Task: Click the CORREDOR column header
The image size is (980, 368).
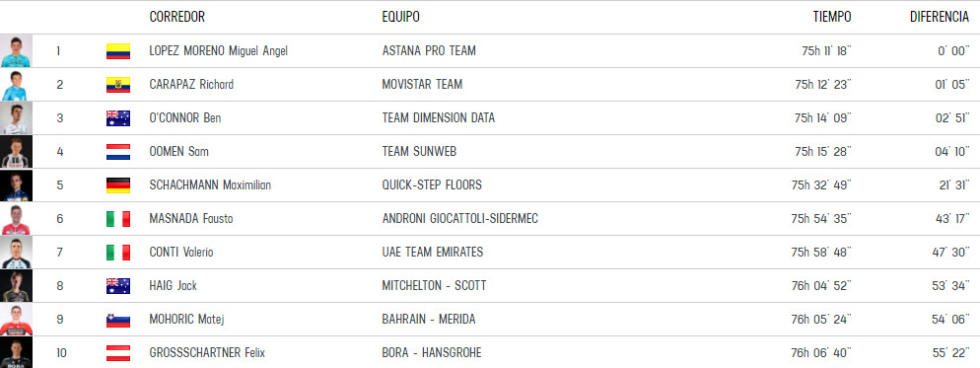Action: click(176, 17)
